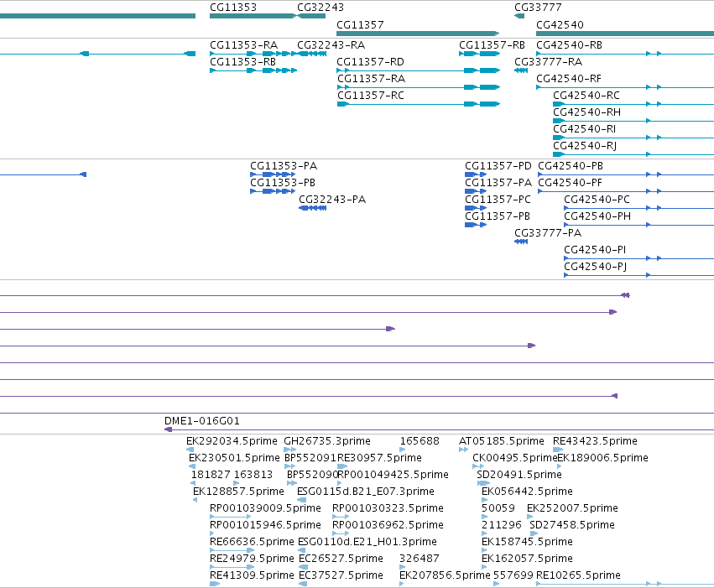The height and width of the screenshot is (588, 714).
Task: Select protein label CG11357-PD
Action: click(498, 166)
